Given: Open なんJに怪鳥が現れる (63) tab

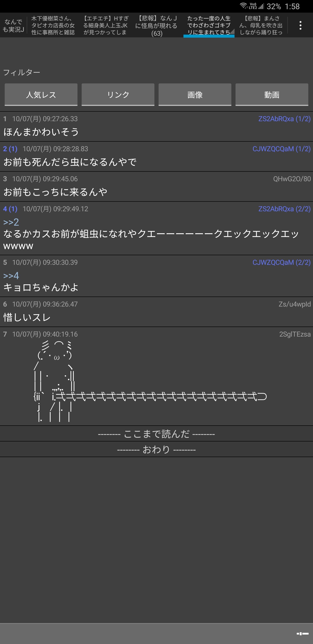Looking at the screenshot, I should pyautogui.click(x=157, y=26).
